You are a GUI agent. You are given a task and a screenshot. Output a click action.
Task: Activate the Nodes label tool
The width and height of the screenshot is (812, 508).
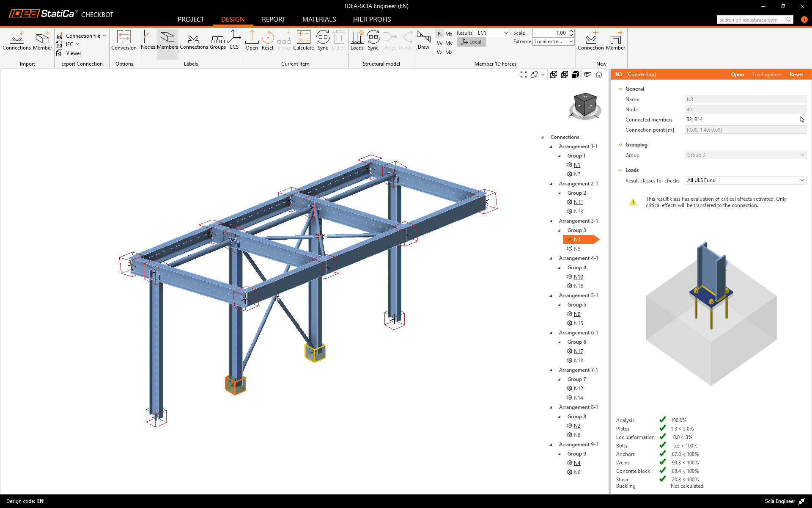(148, 40)
